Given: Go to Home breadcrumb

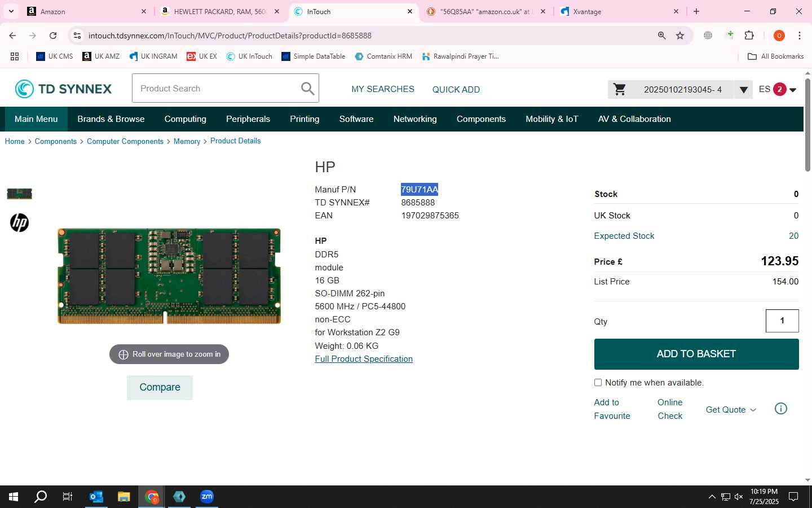Looking at the screenshot, I should 15,142.
